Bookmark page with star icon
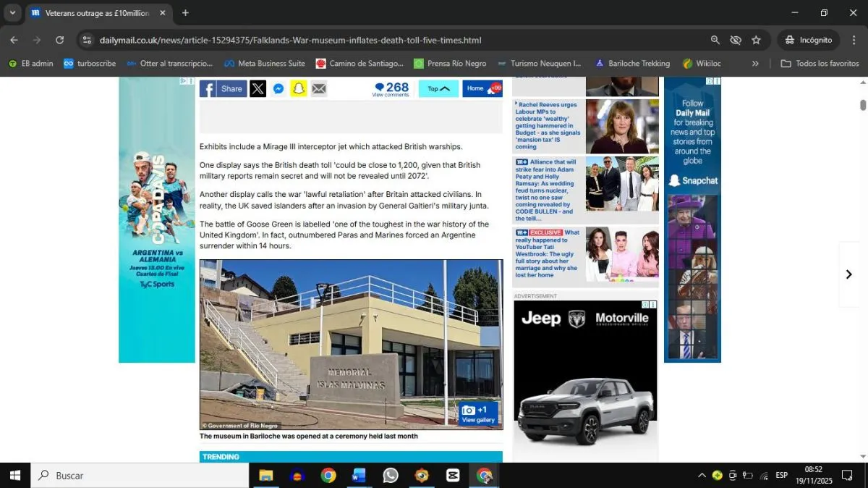868x488 pixels. 756,40
